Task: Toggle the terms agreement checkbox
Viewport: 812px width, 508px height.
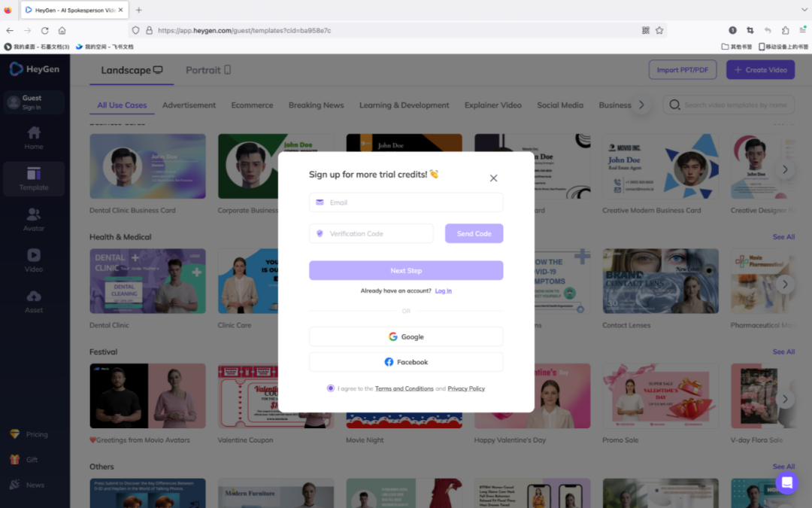Action: [330, 388]
